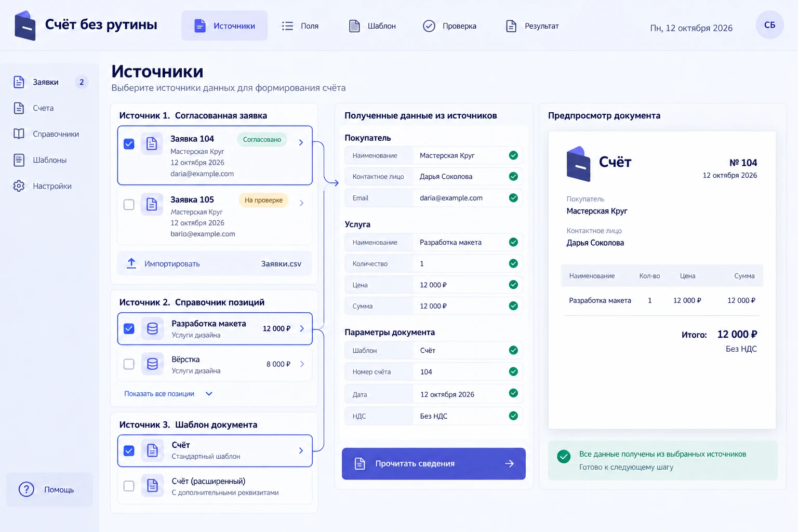Check the Заявка 105 checkbox

click(x=129, y=204)
